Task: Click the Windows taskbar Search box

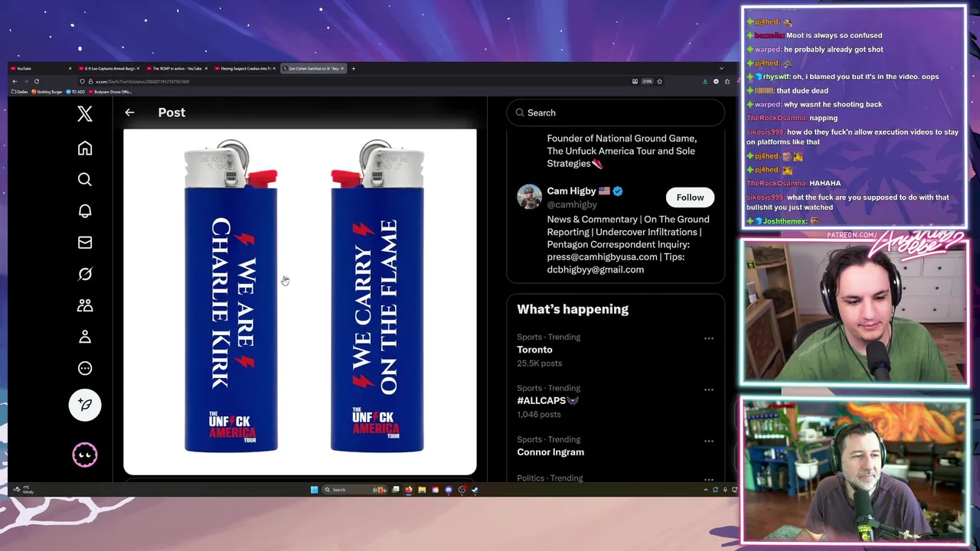Action: pyautogui.click(x=354, y=490)
